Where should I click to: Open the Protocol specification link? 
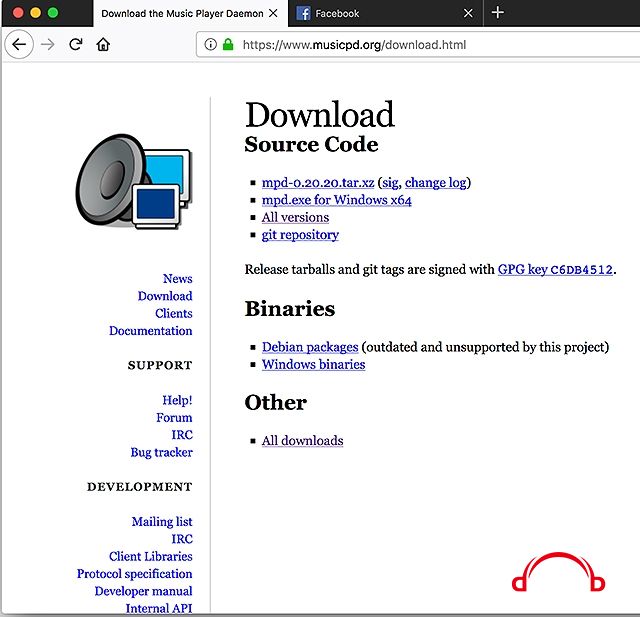pyautogui.click(x=134, y=574)
